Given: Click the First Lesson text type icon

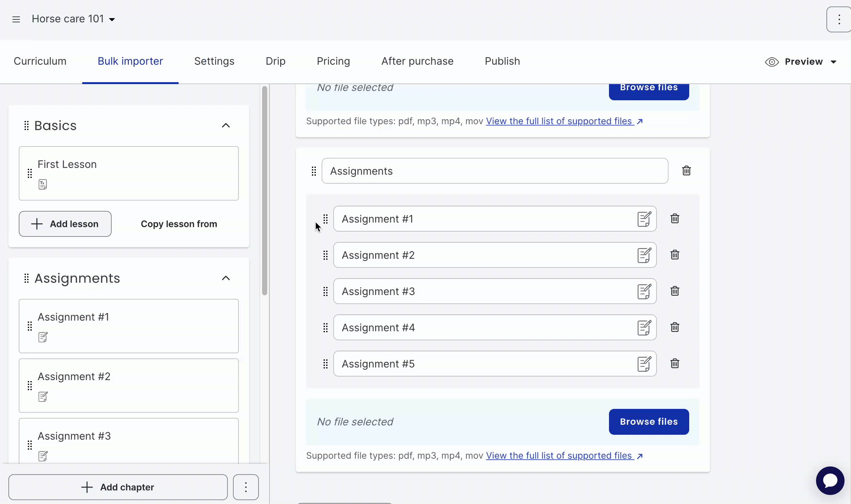Looking at the screenshot, I should click(43, 184).
